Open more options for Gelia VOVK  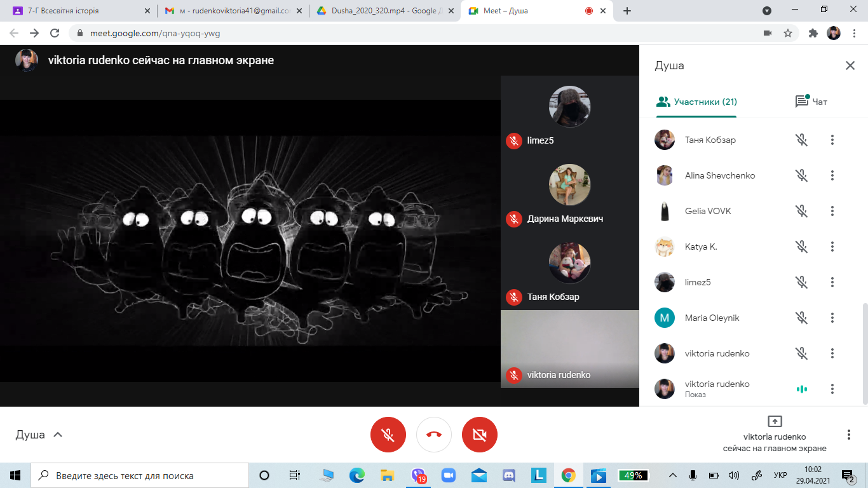(832, 211)
